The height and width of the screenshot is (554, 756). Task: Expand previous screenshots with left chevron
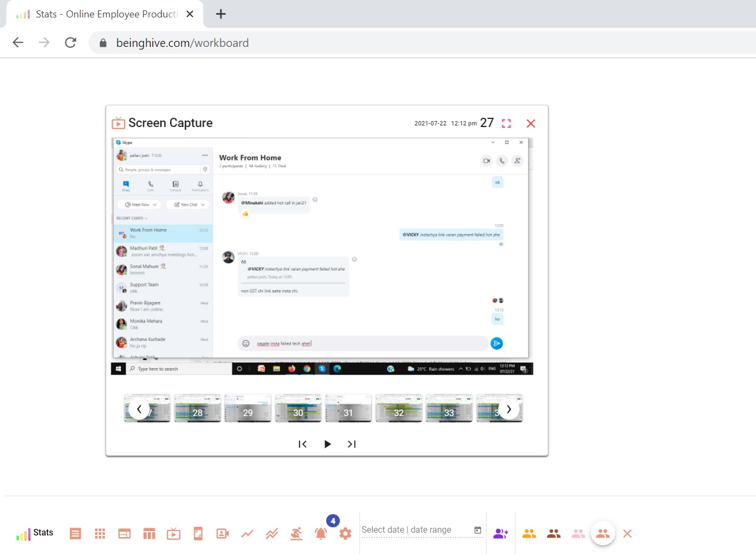139,409
